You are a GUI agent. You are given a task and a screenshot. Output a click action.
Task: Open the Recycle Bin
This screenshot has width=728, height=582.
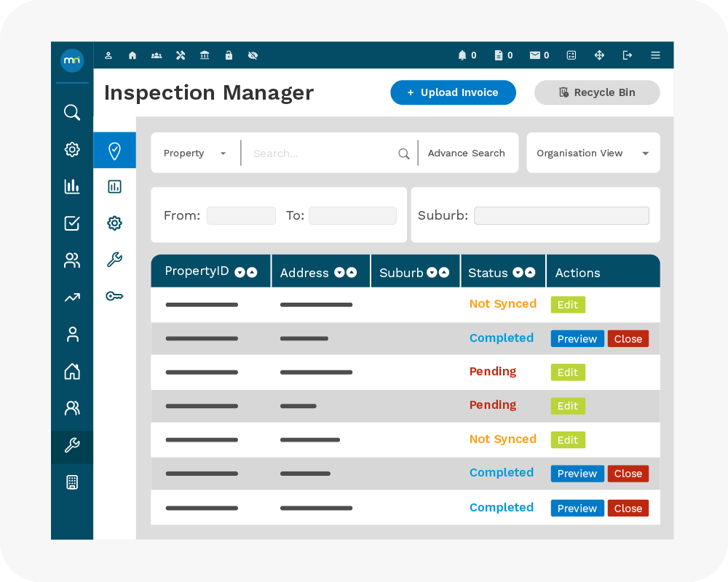tap(597, 92)
